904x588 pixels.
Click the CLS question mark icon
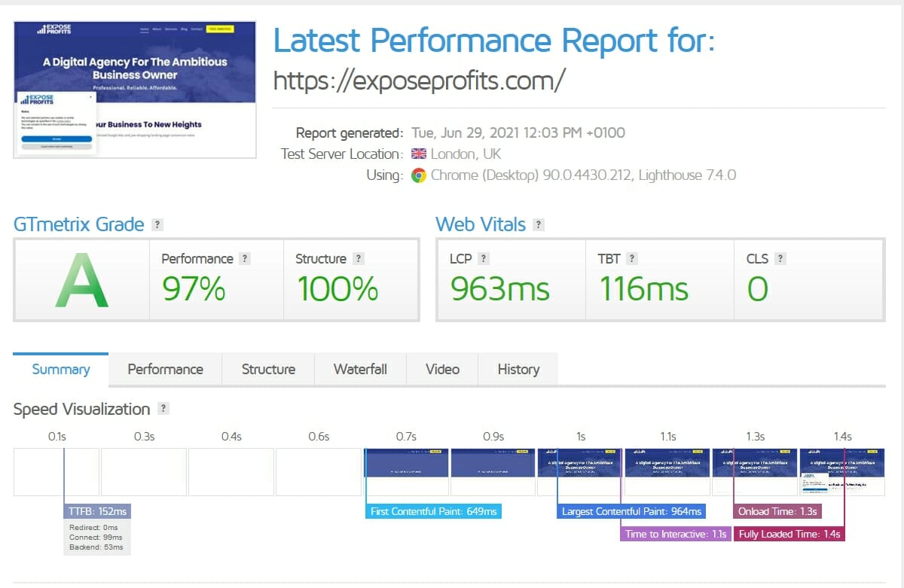780,258
